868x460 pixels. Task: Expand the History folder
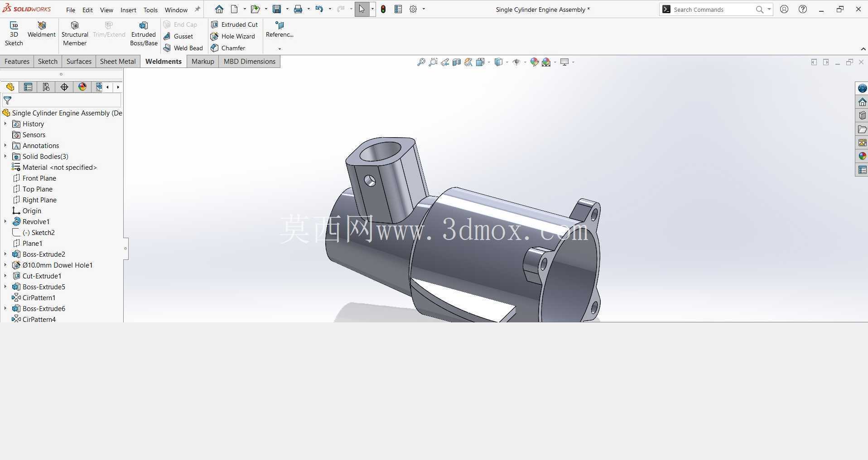click(5, 124)
